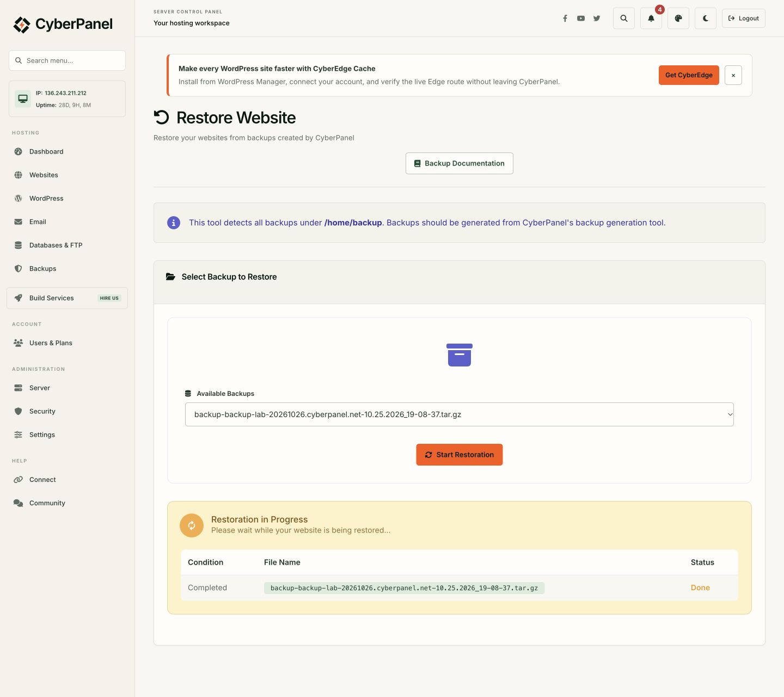Click the Uptime value 28D, 9H, 8M
Image resolution: width=784 pixels, height=697 pixels.
[75, 105]
